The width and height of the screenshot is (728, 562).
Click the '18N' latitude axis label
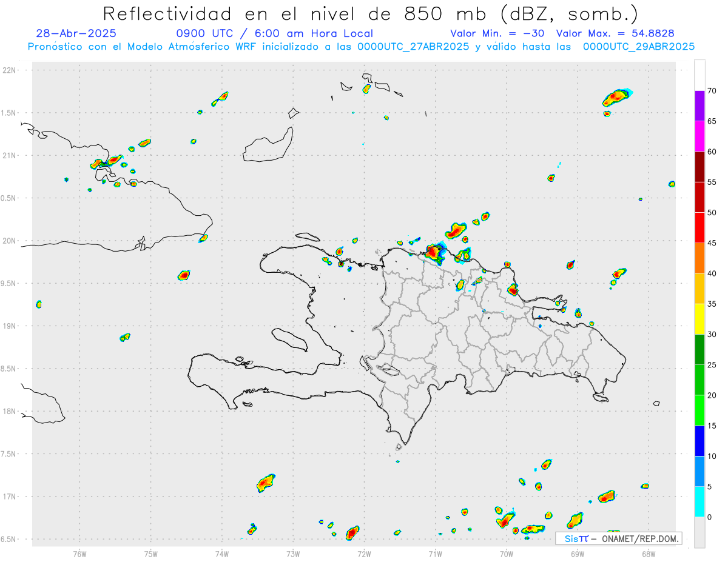click(x=10, y=411)
